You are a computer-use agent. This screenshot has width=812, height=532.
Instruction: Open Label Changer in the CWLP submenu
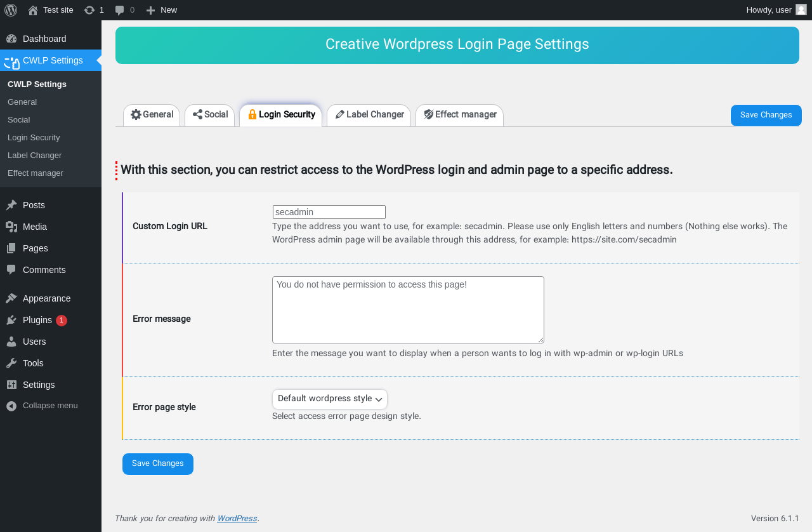pyautogui.click(x=35, y=155)
